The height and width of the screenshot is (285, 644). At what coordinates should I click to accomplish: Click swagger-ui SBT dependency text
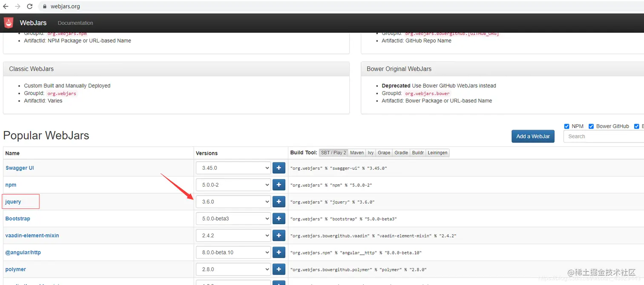(x=338, y=168)
